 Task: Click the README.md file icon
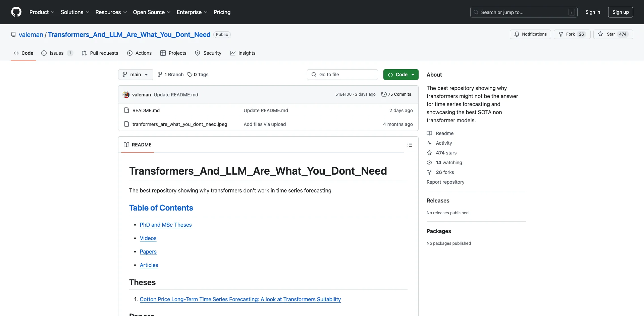[x=126, y=110]
